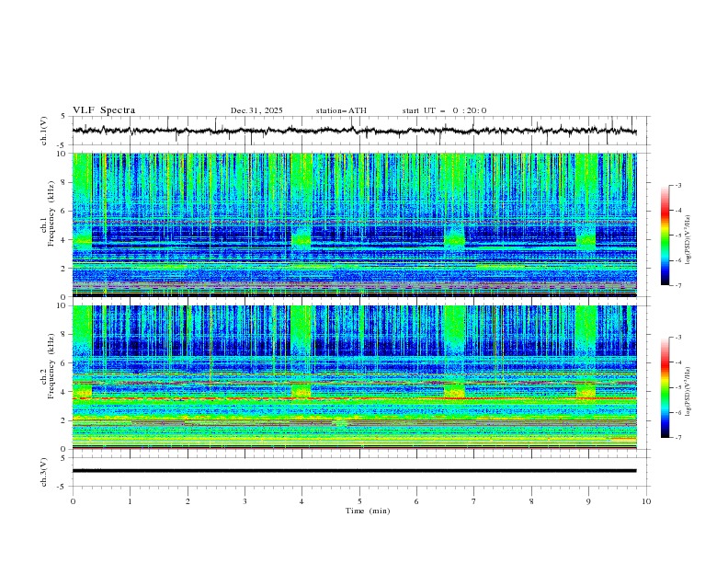Image resolution: width=728 pixels, height=563 pixels.
Task: Click the "-5" label on ch.2 color scale
Action: 677,387
